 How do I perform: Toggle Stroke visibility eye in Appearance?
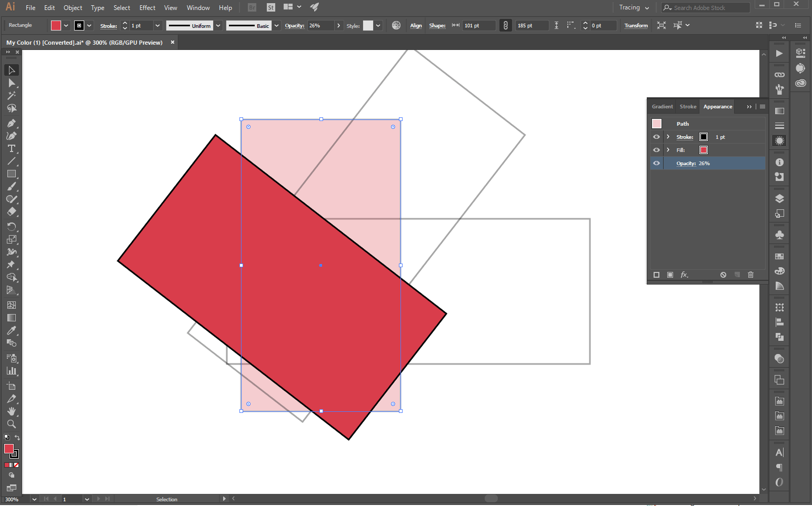pyautogui.click(x=656, y=137)
